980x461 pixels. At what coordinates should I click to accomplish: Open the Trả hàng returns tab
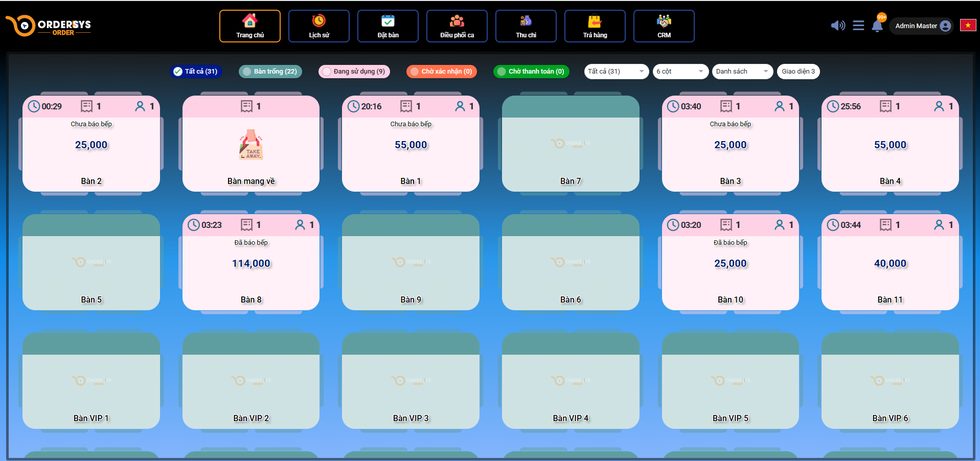594,26
